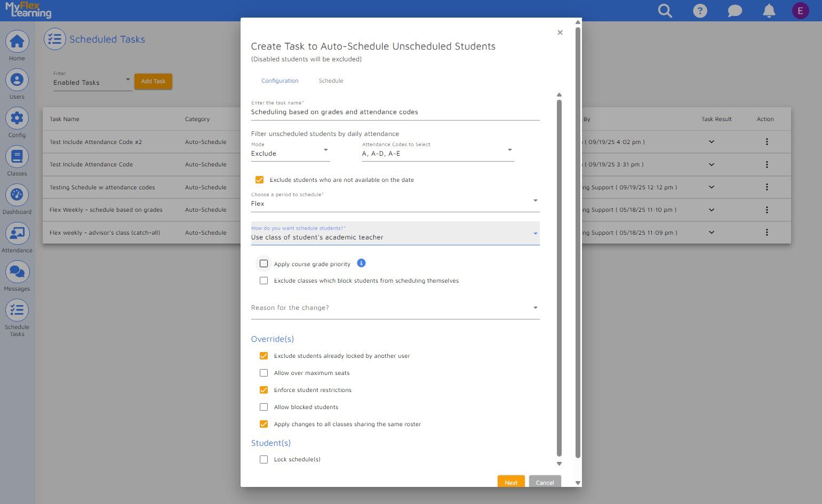
Task: Open the Mode dropdown set to Exclude
Action: click(291, 151)
